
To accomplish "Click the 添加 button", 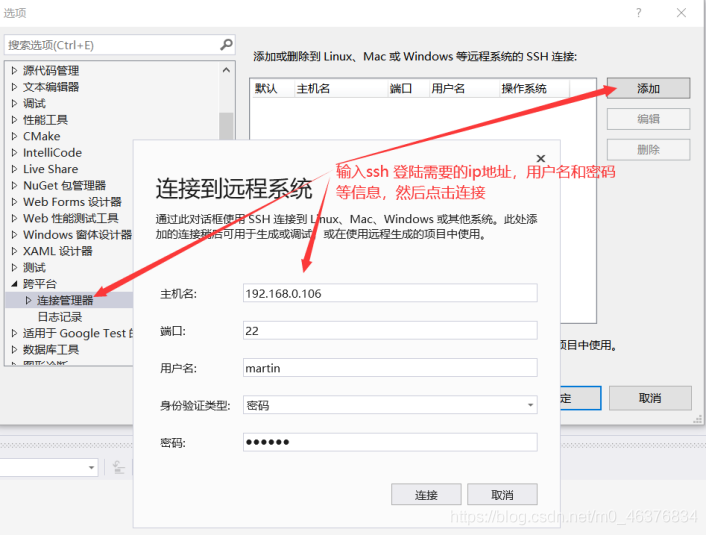I will click(648, 88).
